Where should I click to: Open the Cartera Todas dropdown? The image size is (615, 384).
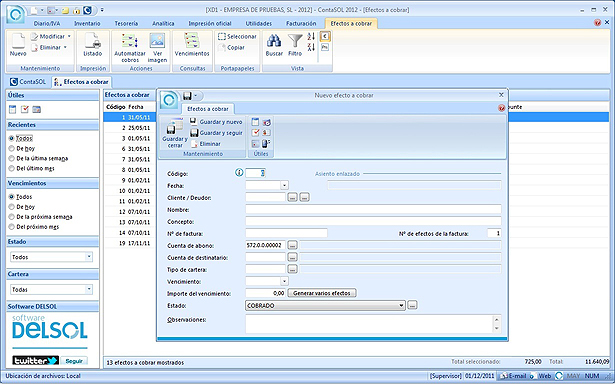coord(89,289)
